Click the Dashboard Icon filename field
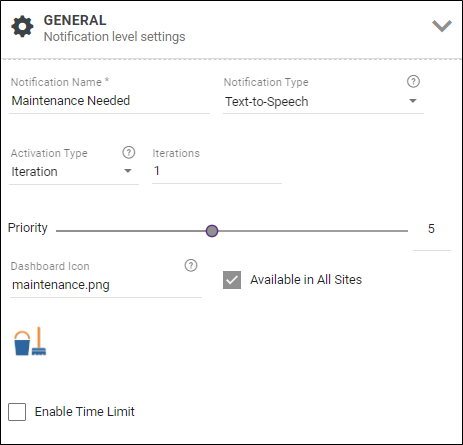This screenshot has height=445, width=463. pos(106,285)
